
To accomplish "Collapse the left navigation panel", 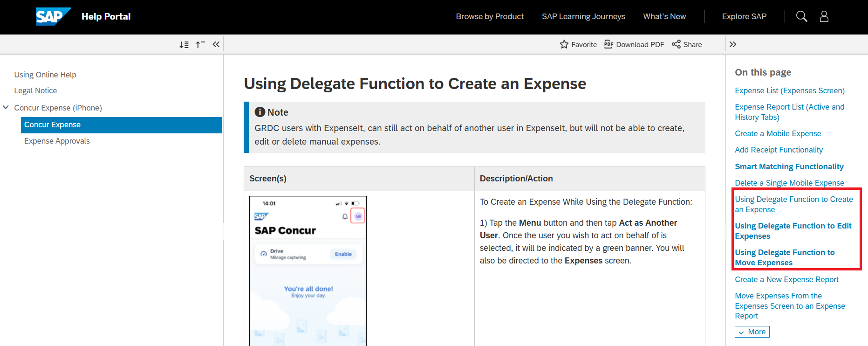I will click(216, 45).
